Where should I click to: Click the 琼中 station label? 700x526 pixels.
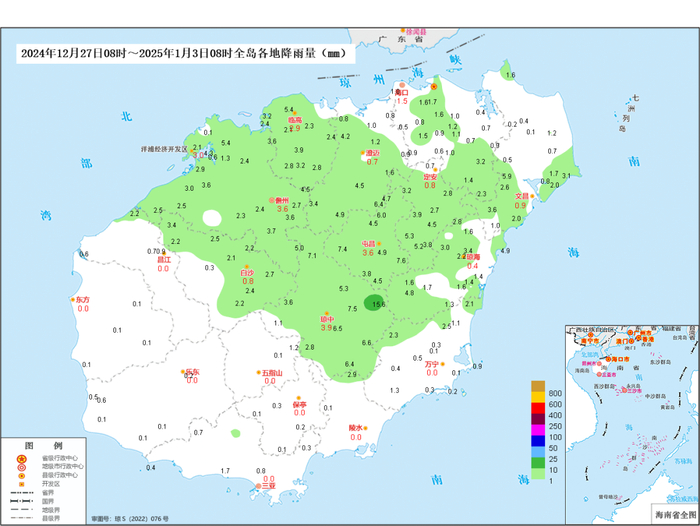[327, 319]
